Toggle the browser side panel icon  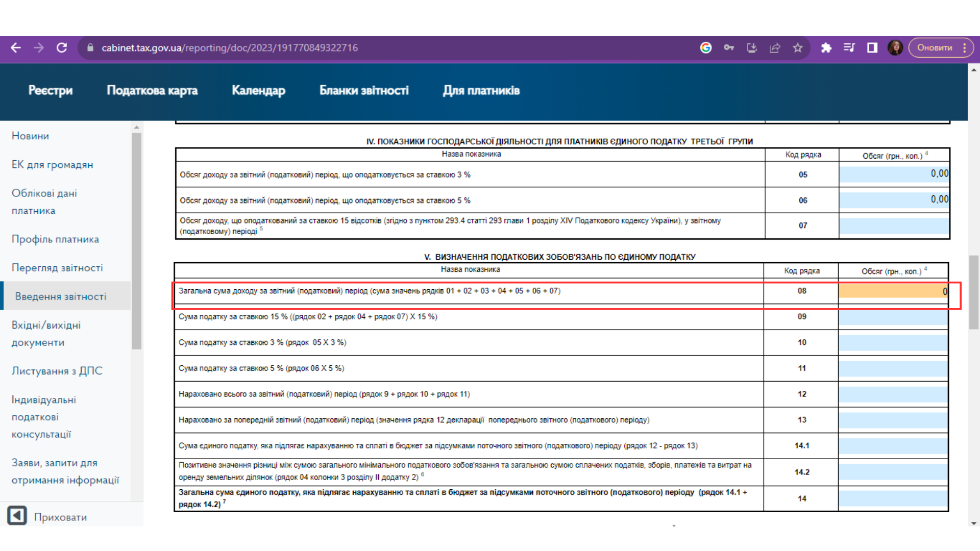(872, 48)
